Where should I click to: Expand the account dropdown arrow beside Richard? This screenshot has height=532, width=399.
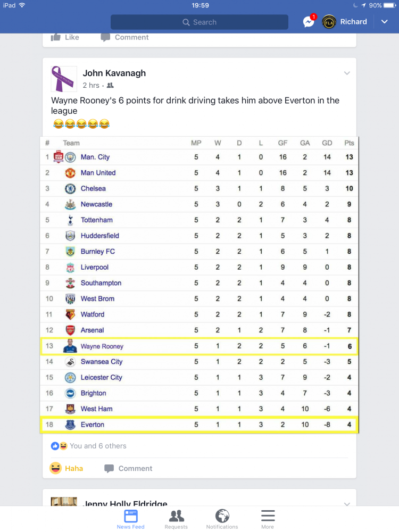(x=384, y=22)
